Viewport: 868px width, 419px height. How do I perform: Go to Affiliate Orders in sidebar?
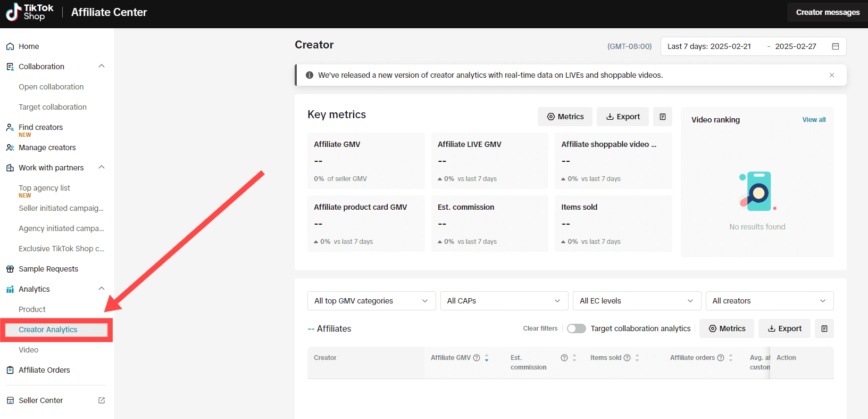44,370
